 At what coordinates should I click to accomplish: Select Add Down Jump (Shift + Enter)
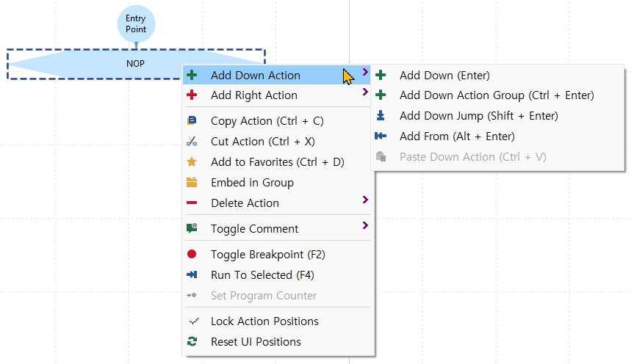[x=498, y=116]
